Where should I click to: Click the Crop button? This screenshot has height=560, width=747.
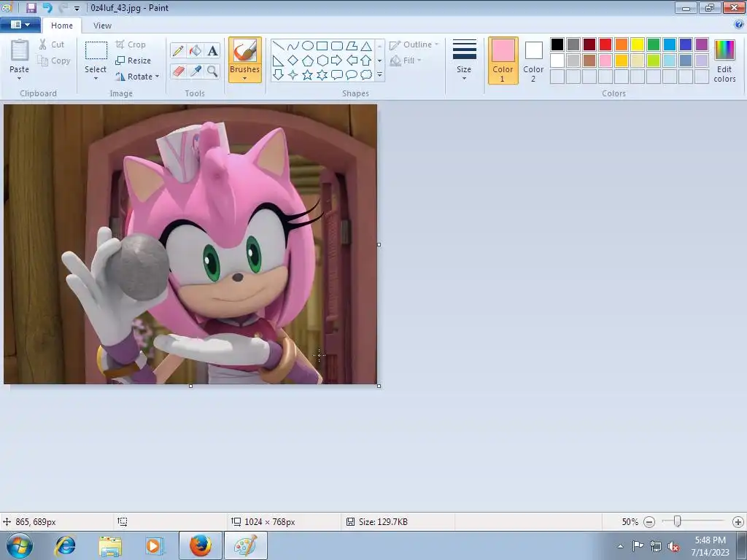131,44
